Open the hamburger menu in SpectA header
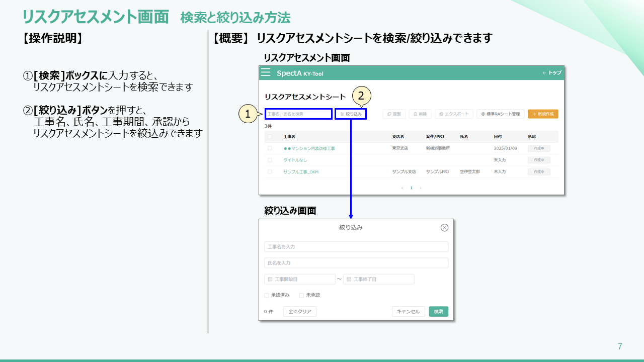 (266, 73)
